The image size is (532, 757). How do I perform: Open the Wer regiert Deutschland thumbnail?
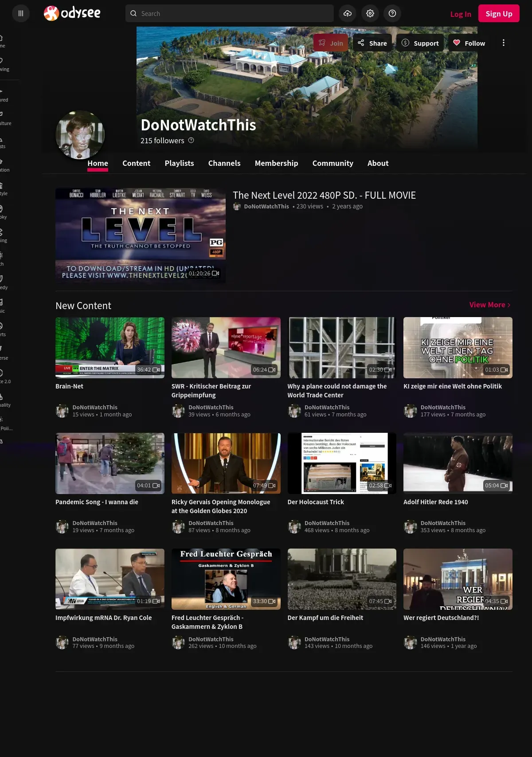pos(458,579)
